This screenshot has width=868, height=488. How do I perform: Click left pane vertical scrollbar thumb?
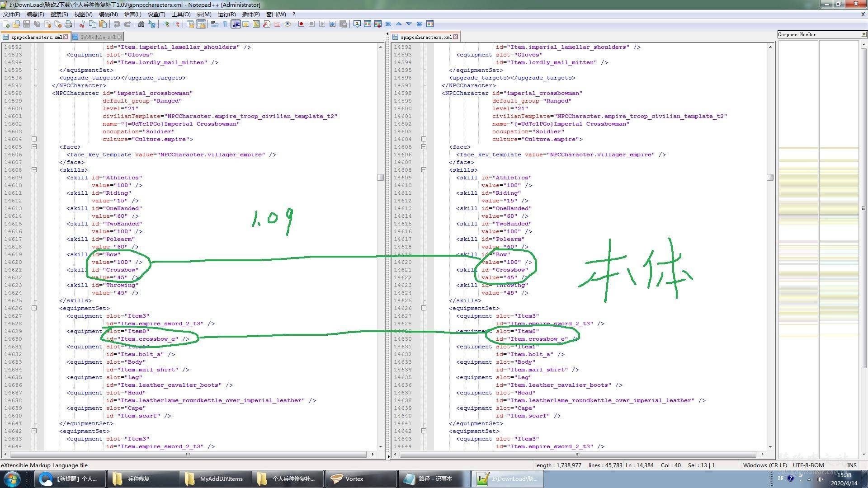tap(380, 178)
